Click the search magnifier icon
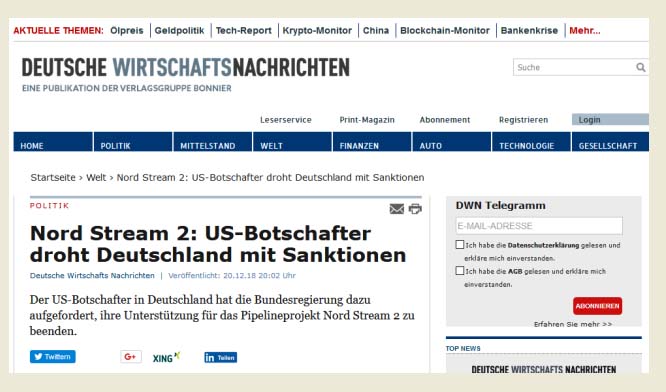Image resolution: width=666 pixels, height=392 pixels. point(641,67)
